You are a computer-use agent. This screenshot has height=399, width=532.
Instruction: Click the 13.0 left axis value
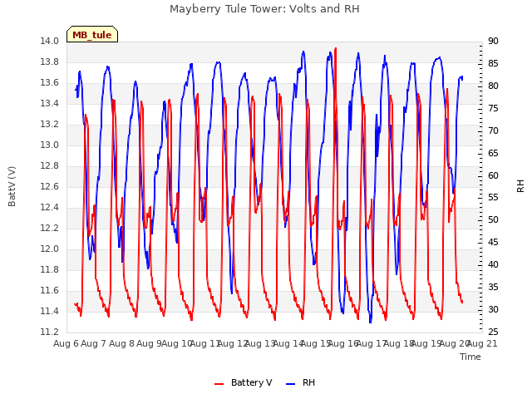click(x=50, y=145)
